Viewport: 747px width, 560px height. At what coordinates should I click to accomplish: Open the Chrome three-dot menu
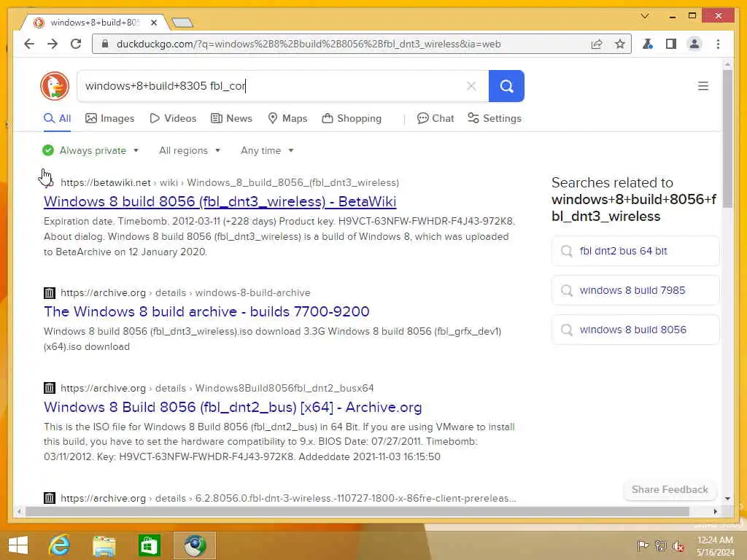(718, 44)
